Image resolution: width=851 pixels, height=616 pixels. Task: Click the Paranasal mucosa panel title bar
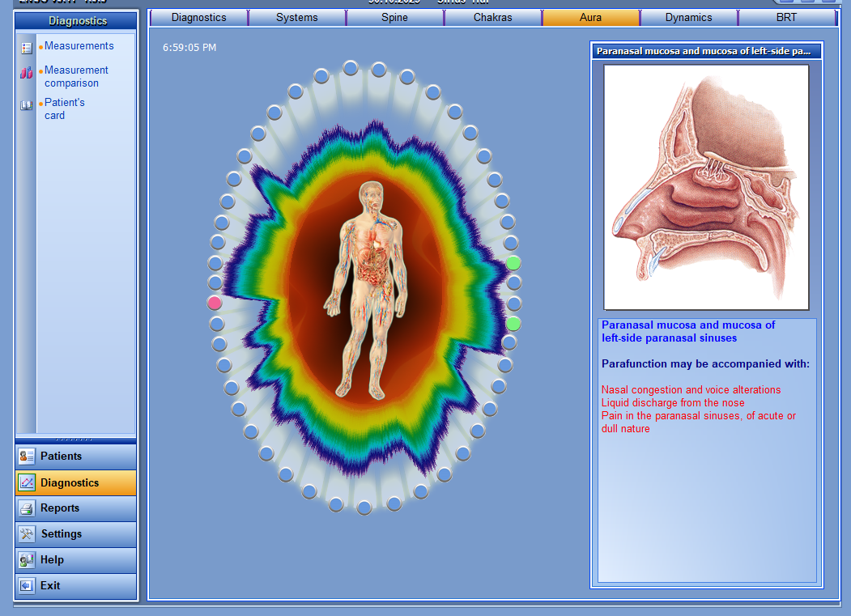[706, 51]
